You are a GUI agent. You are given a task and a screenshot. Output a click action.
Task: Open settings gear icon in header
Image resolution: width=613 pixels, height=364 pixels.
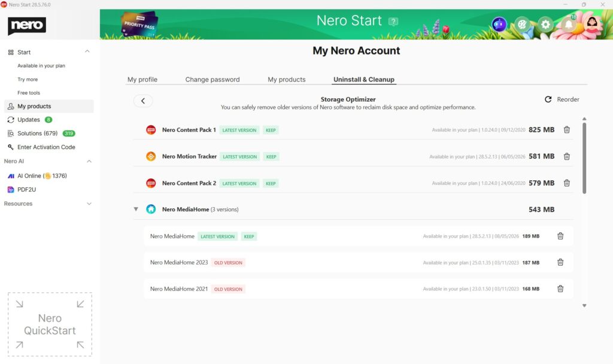coord(545,25)
